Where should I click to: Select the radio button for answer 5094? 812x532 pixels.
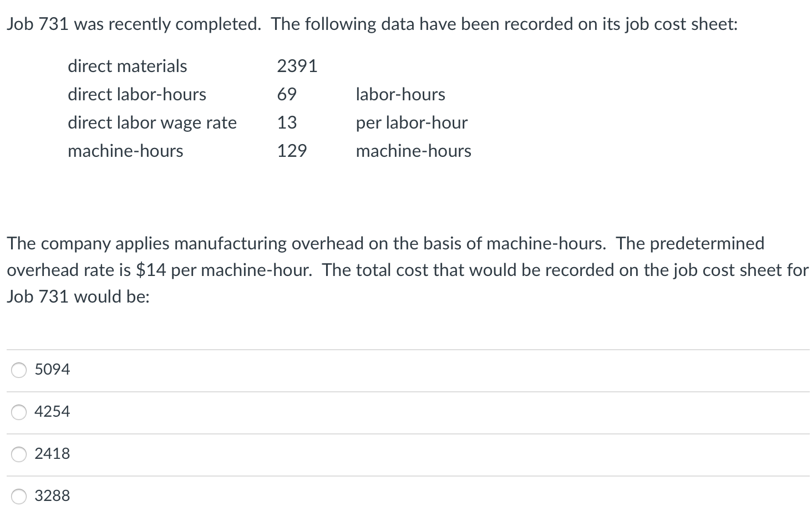point(18,370)
